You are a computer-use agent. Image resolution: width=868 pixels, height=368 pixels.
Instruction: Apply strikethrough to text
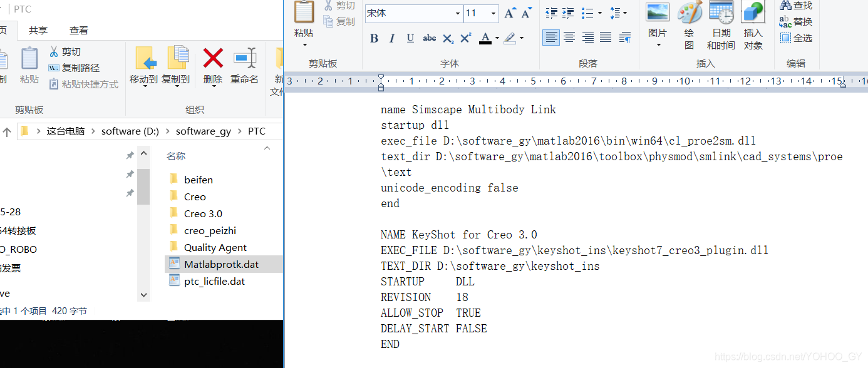429,38
